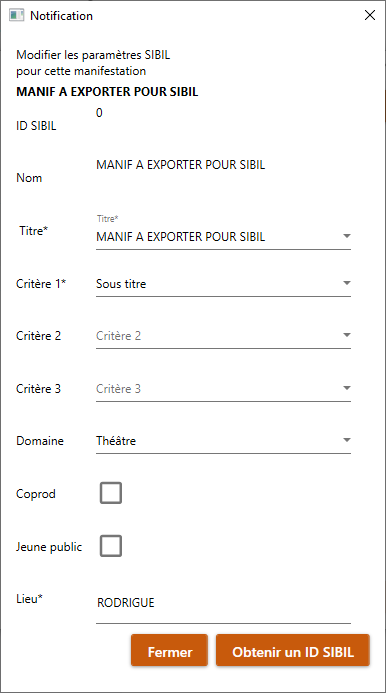386x693 pixels.
Task: Click the Lieu field containing RODRIGUE
Action: pyautogui.click(x=223, y=606)
